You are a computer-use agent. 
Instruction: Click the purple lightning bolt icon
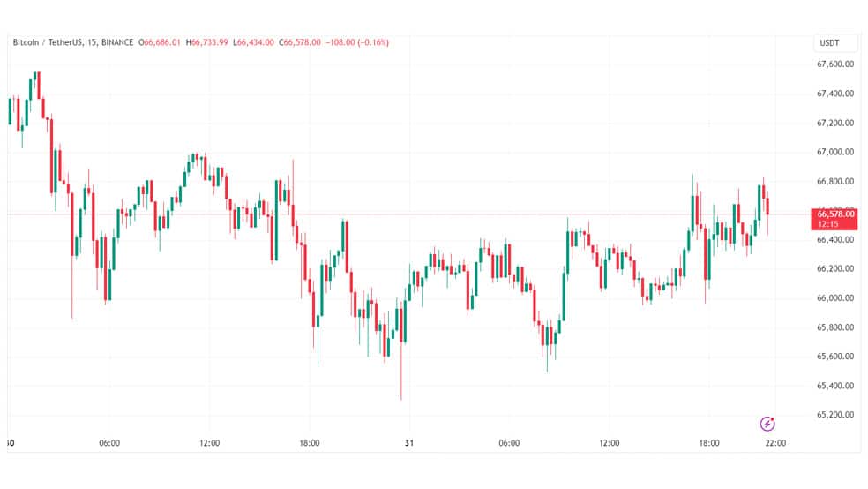pyautogui.click(x=767, y=424)
